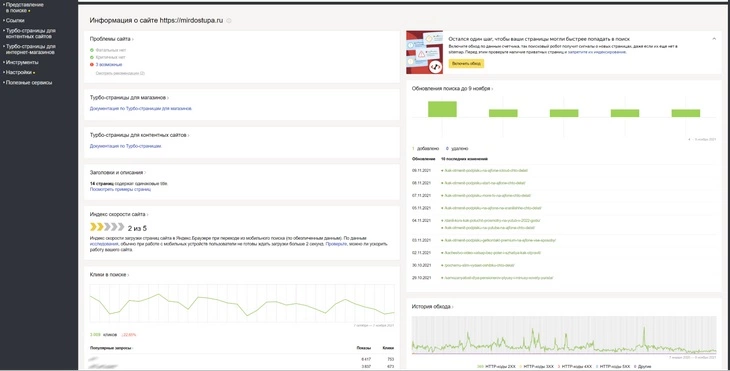Toggle HTTP-коды 4XX legend item

click(576, 367)
